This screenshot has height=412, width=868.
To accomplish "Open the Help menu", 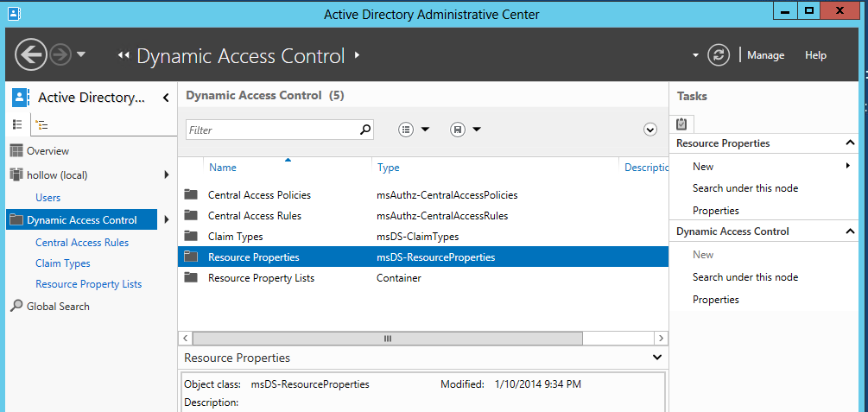I will tap(815, 55).
